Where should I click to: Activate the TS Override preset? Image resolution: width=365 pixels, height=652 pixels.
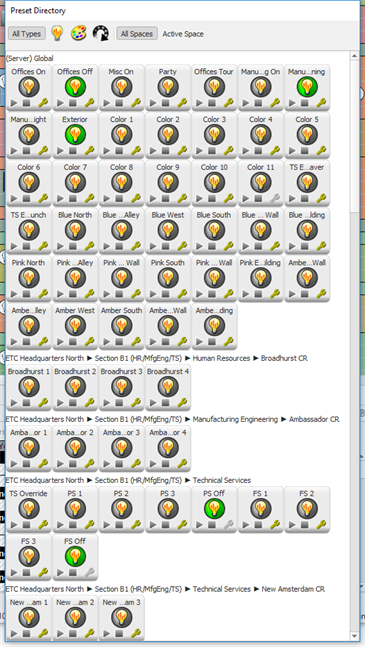pyautogui.click(x=29, y=509)
